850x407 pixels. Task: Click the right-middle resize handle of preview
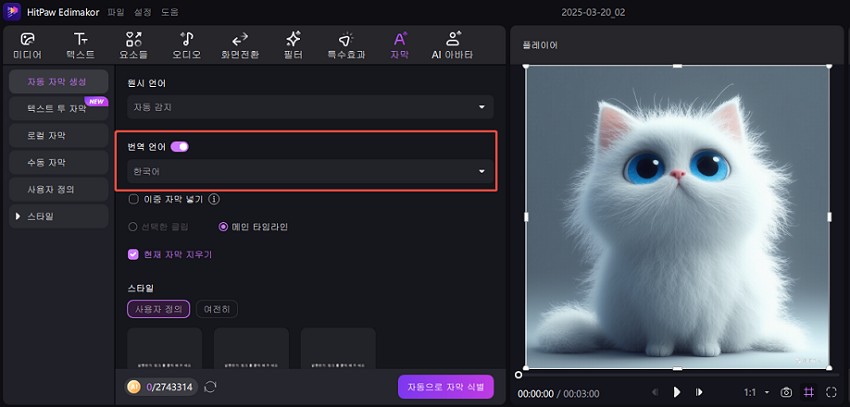pos(829,217)
